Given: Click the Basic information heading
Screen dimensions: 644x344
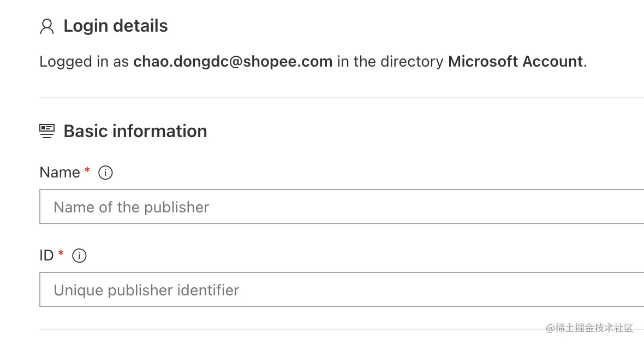Looking at the screenshot, I should click(x=135, y=131).
